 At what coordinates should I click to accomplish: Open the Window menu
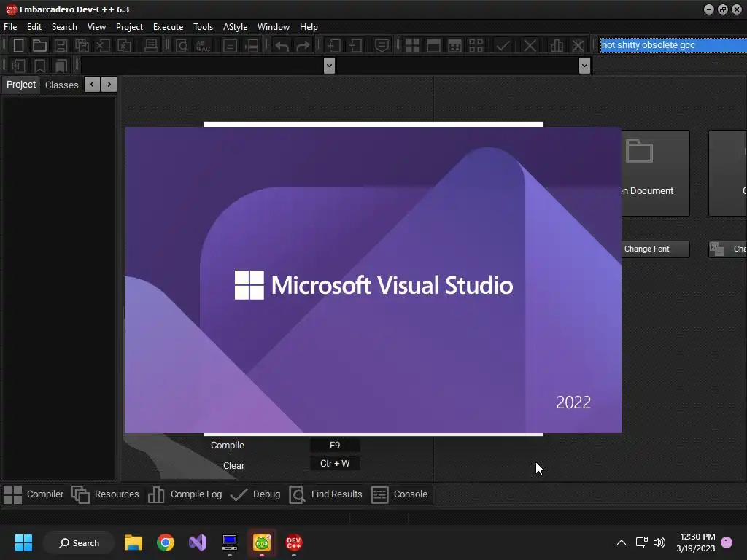pos(274,27)
